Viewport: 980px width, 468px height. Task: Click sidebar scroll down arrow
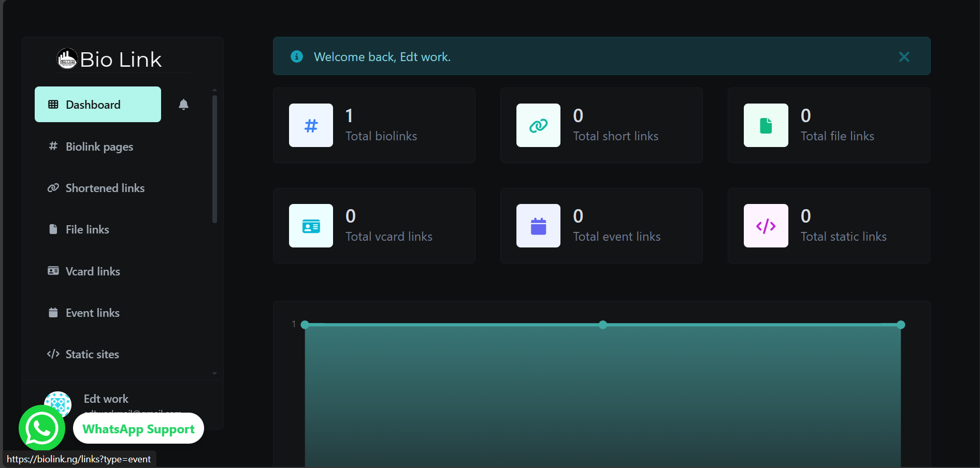214,373
